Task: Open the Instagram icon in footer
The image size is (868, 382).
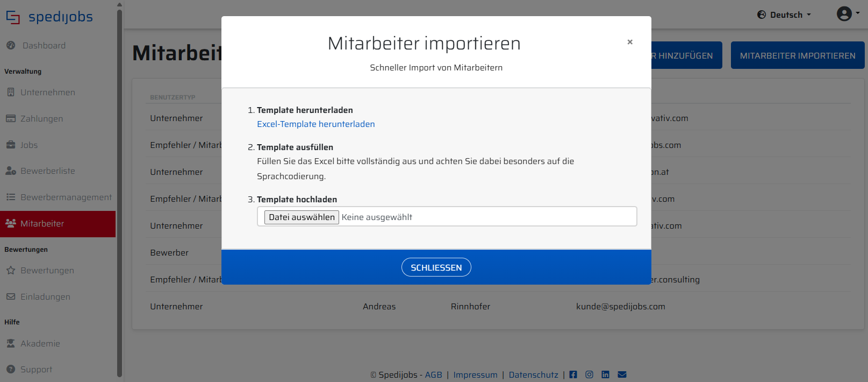Action: pos(589,374)
